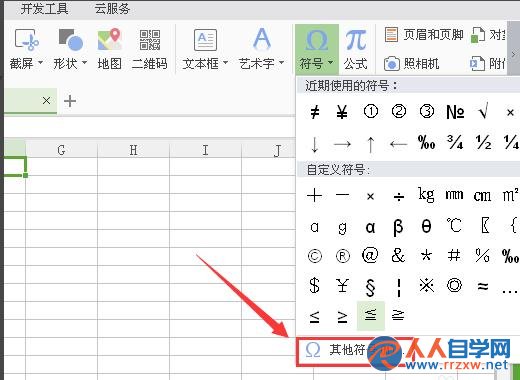This screenshot has width=520, height=380.
Task: Open the Formula (公式) pi icon
Action: tap(356, 40)
